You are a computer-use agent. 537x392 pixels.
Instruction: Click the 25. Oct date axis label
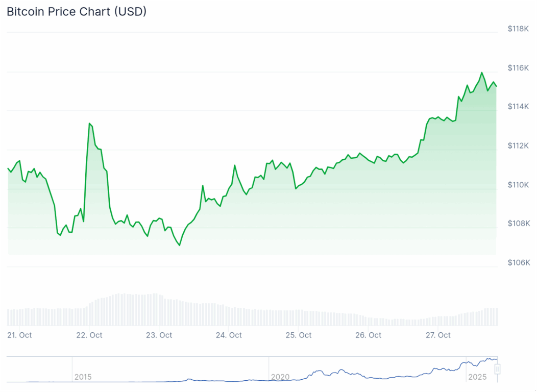point(299,335)
